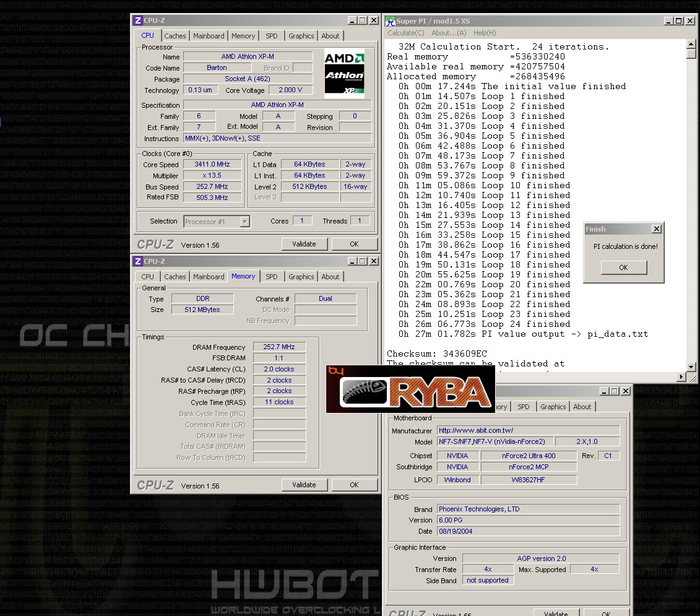The width and height of the screenshot is (700, 616).
Task: Click the RYBA fish logo banner
Action: click(410, 389)
